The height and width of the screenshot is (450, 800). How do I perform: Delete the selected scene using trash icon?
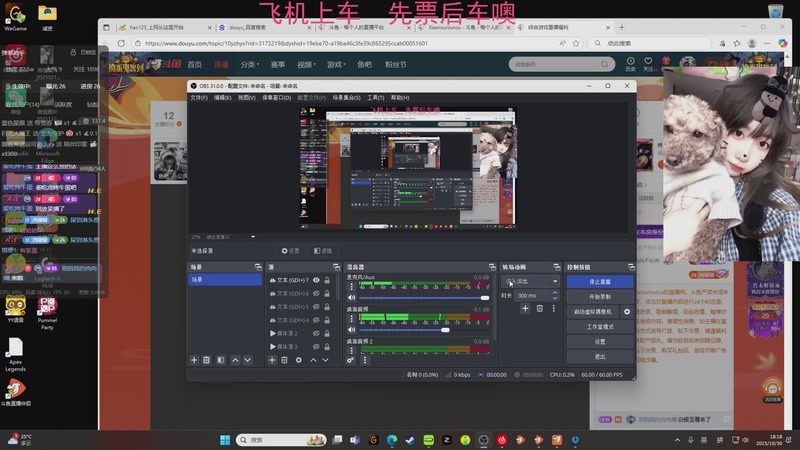click(x=207, y=360)
